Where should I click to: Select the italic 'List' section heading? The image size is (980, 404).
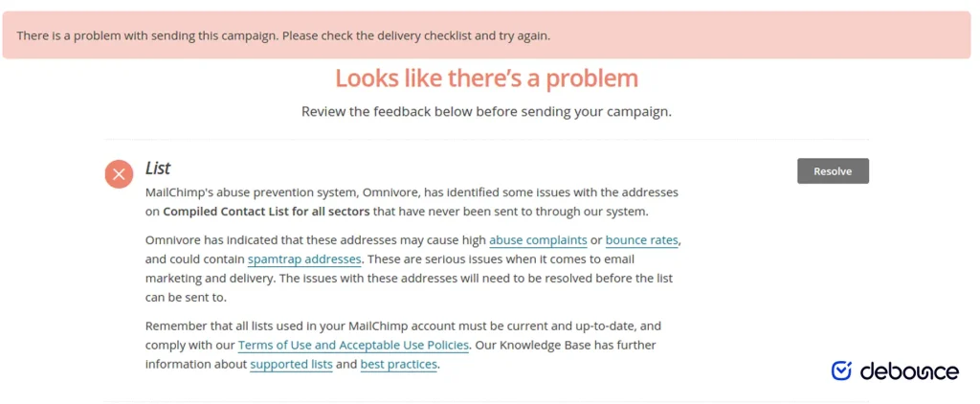pos(158,168)
